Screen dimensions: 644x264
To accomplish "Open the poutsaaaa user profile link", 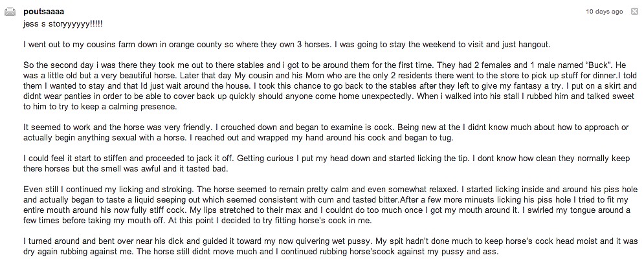I will [x=43, y=12].
